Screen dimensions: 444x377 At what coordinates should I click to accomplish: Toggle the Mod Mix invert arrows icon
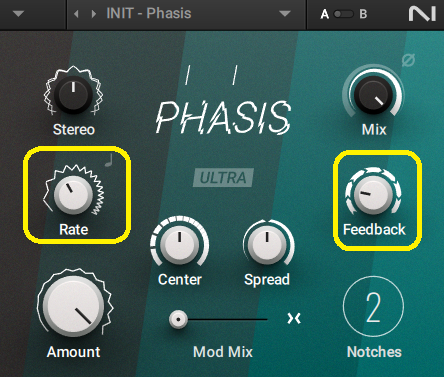(294, 319)
